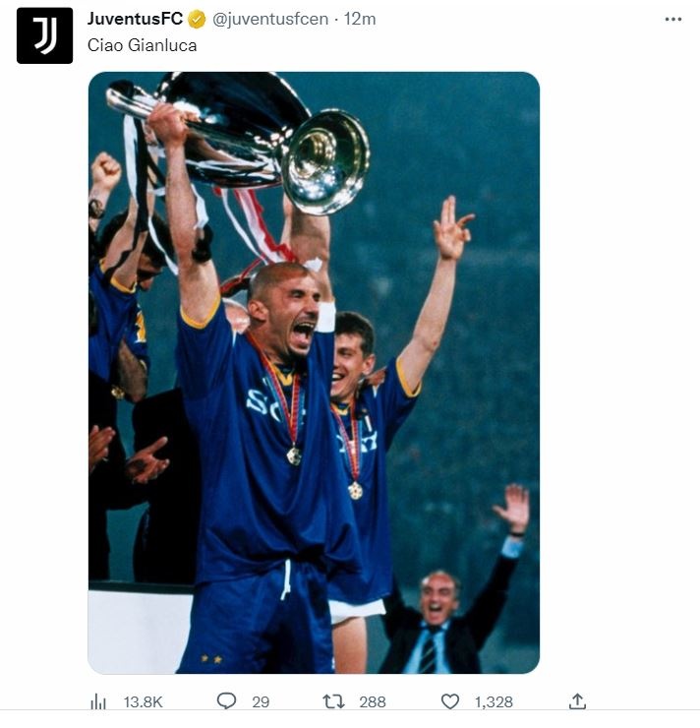Click the reply speech bubble icon
This screenshot has height=728, width=700.
226,701
